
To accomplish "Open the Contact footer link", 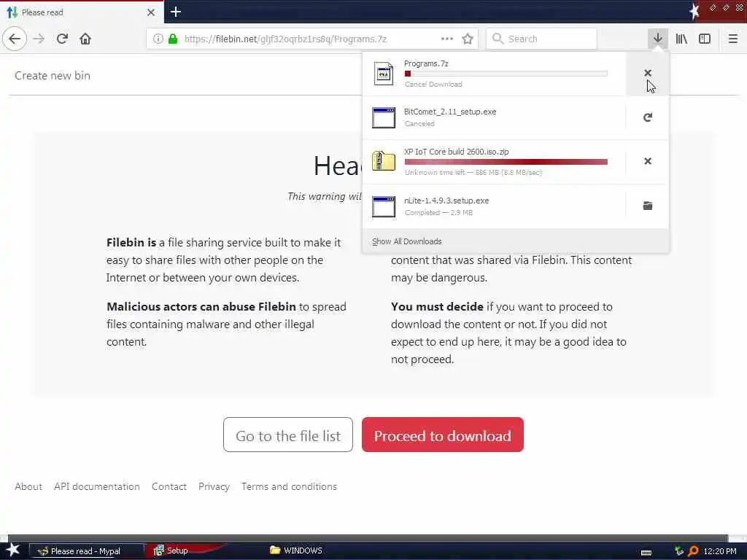I will point(169,486).
